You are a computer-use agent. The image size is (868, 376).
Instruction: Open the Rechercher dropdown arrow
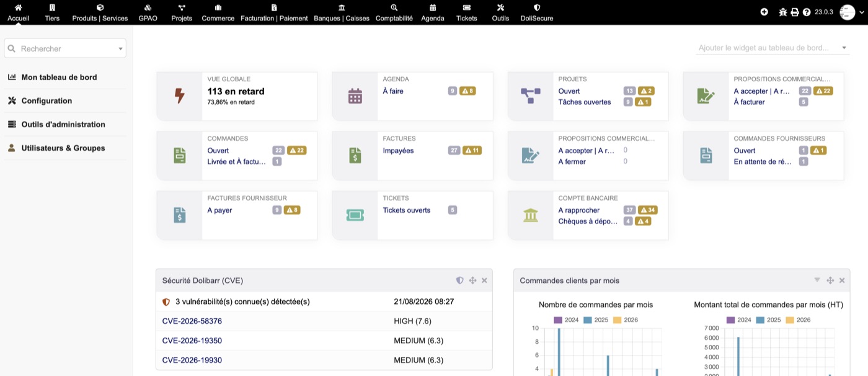pos(120,48)
